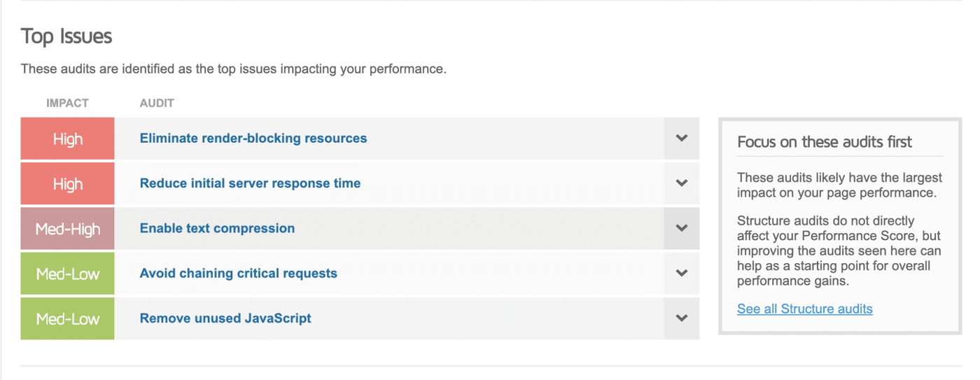Open the Reduce initial server response time title
The height and width of the screenshot is (380, 980).
[x=250, y=183]
